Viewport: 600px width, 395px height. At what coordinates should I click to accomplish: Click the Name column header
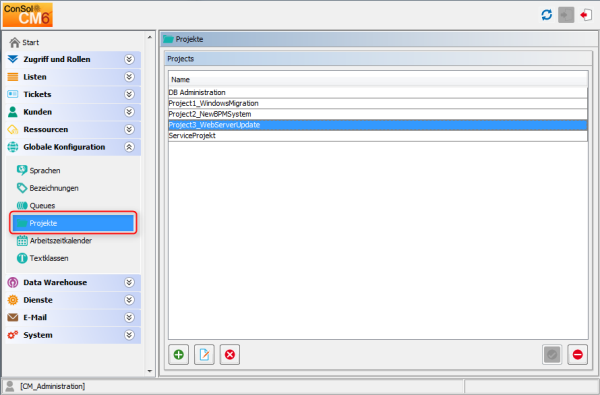(x=378, y=80)
